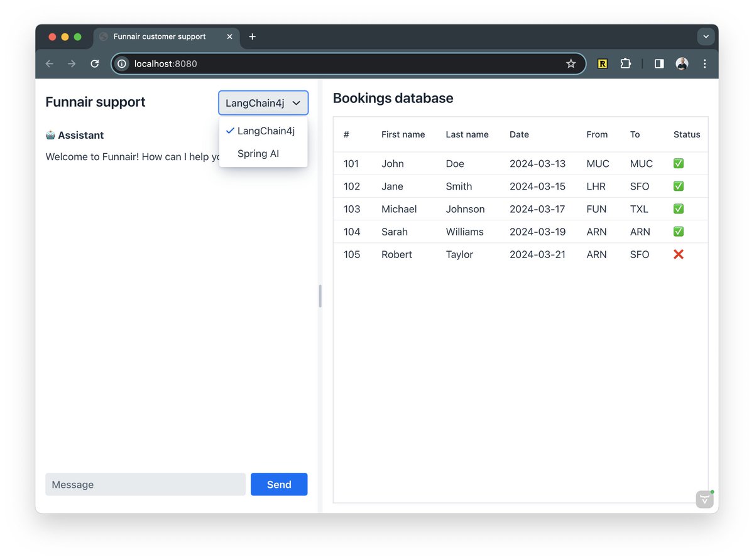This screenshot has width=754, height=560.
Task: Click the floating widget icon bottom-right
Action: pyautogui.click(x=705, y=499)
